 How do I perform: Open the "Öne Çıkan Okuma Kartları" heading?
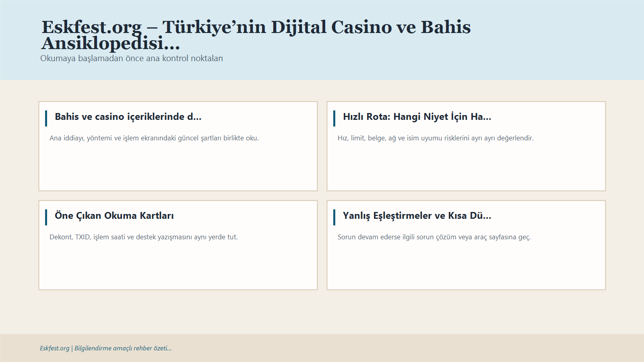pyautogui.click(x=115, y=216)
